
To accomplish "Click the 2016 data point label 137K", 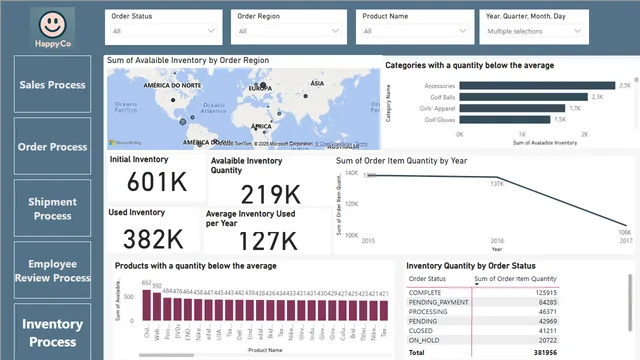I will coord(497,184).
